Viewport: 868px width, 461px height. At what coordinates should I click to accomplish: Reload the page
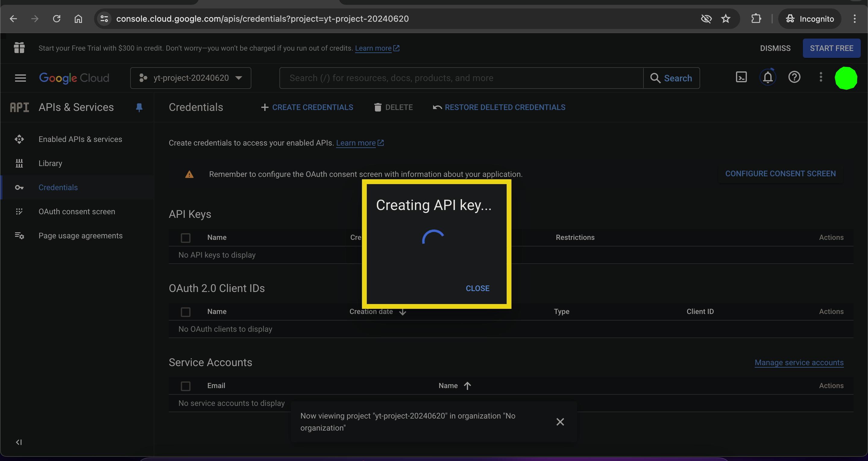(57, 19)
